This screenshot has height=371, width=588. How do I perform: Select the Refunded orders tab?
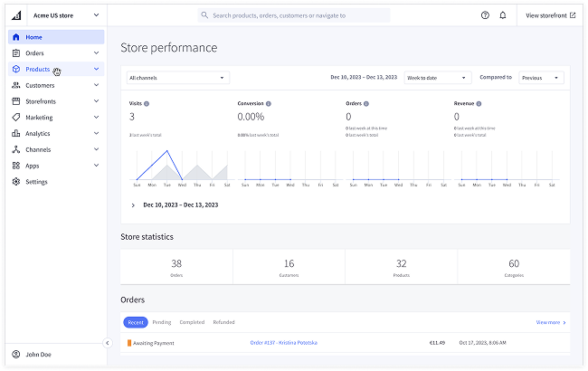223,322
